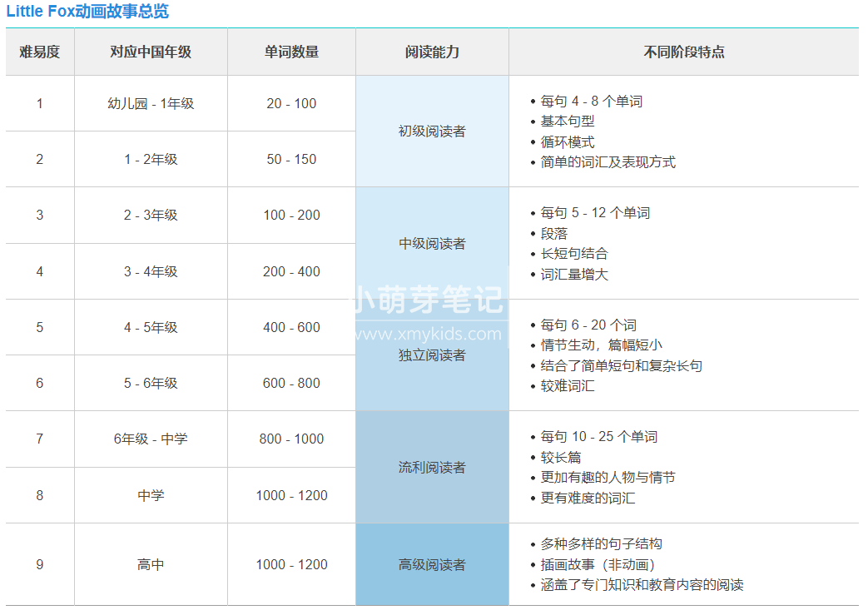868x615 pixels.
Task: Click the 对应中国年级 column header
Action: [x=151, y=52]
